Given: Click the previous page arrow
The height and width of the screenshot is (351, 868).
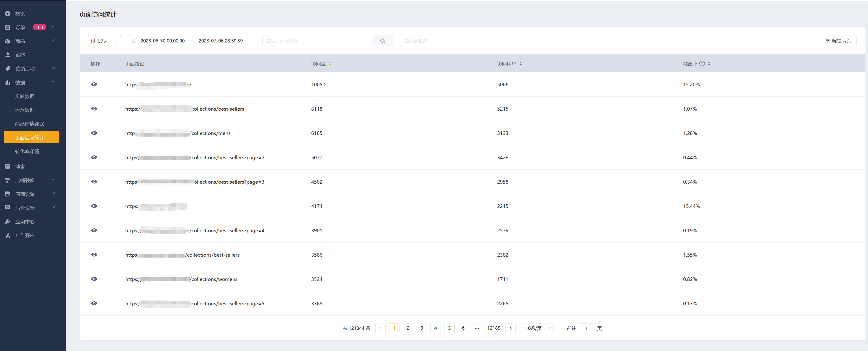Looking at the screenshot, I should pos(380,328).
